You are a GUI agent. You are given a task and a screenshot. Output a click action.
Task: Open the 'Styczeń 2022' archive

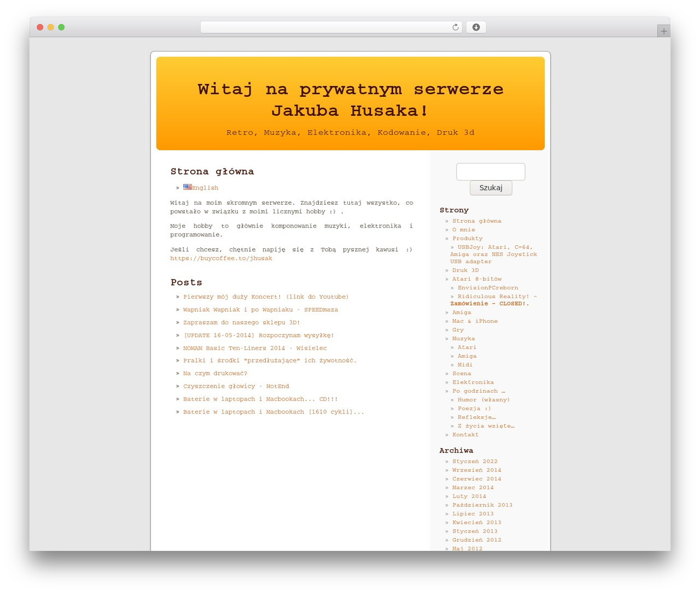pos(475,462)
